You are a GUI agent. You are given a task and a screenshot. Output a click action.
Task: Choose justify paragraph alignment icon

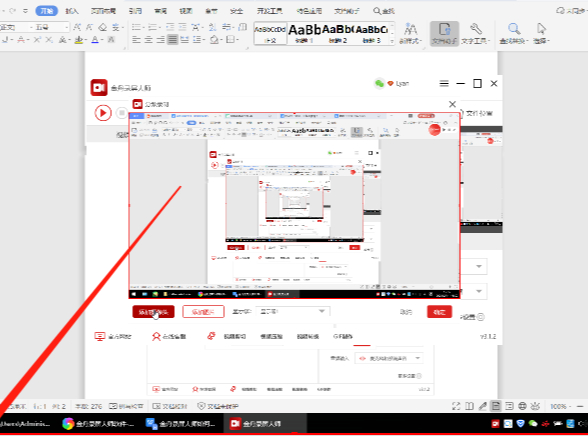pos(172,39)
